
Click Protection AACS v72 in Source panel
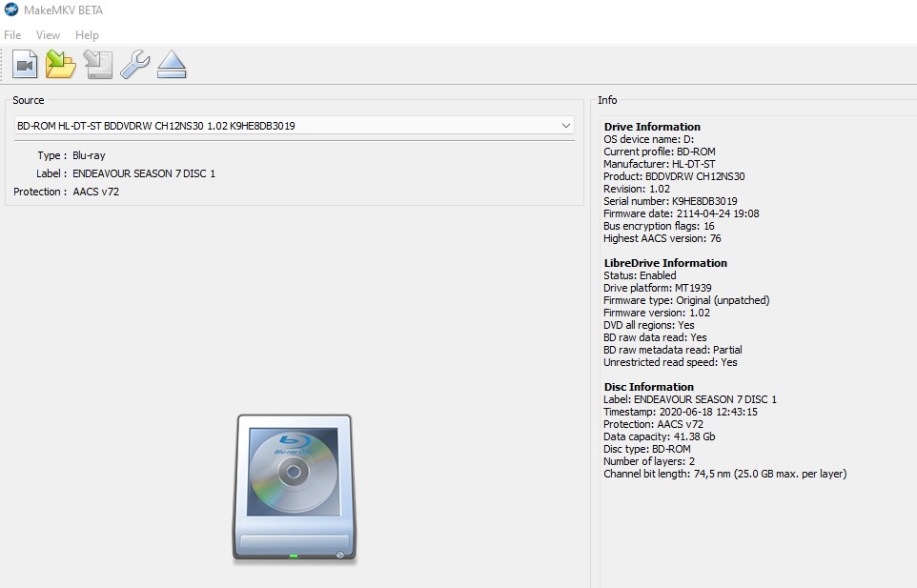[96, 192]
